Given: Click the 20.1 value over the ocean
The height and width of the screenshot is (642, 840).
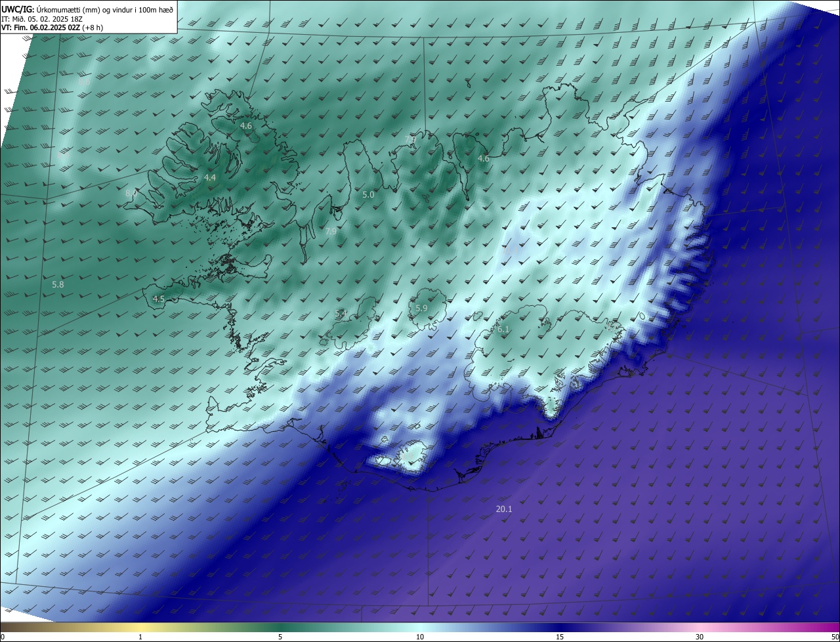Looking at the screenshot, I should point(503,509).
